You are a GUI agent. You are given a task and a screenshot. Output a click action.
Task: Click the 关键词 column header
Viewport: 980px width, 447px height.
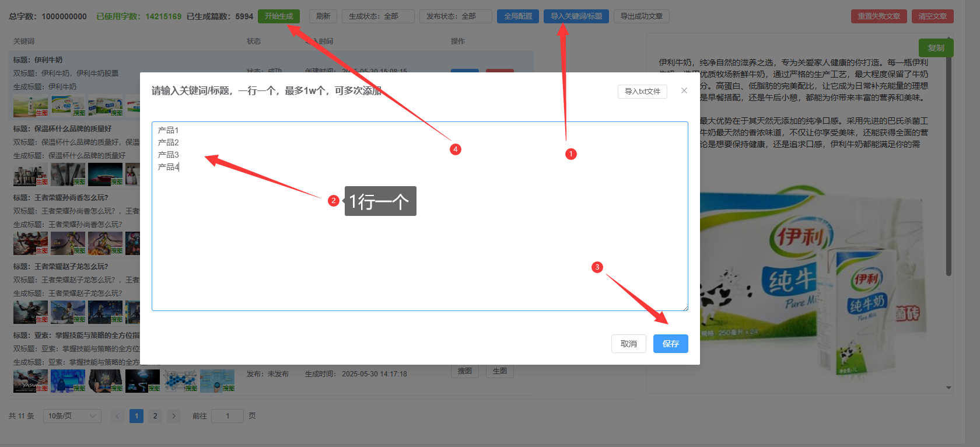[x=24, y=41]
